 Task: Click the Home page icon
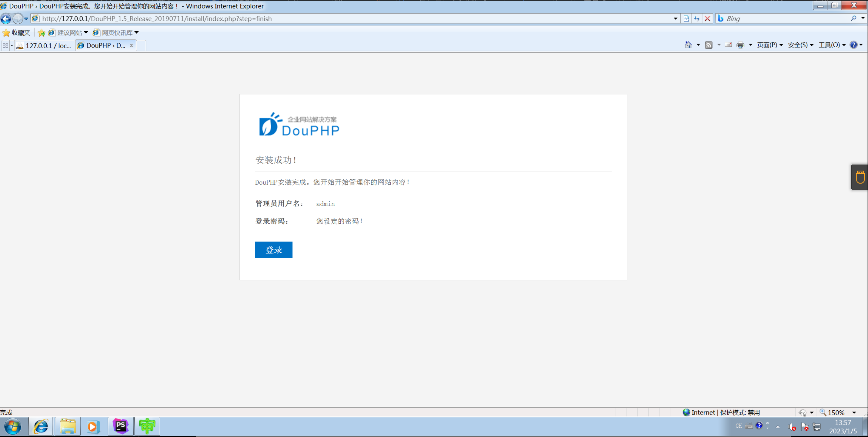(x=688, y=45)
